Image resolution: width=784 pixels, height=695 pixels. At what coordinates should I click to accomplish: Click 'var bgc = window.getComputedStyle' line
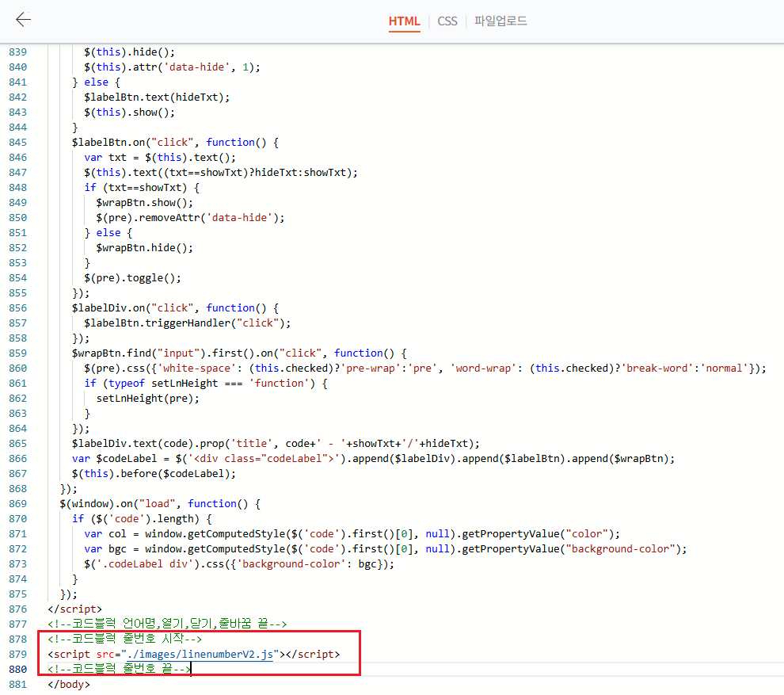(386, 549)
